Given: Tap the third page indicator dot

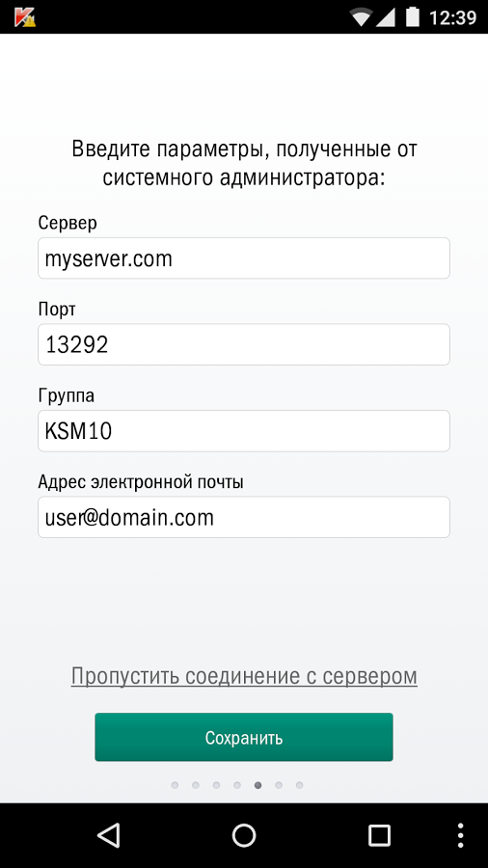Looking at the screenshot, I should (x=216, y=785).
